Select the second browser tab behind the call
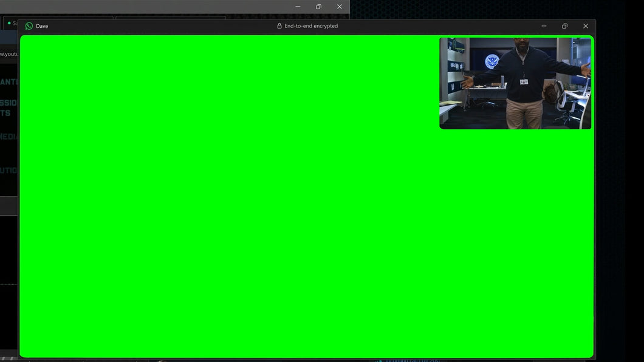 point(170,18)
